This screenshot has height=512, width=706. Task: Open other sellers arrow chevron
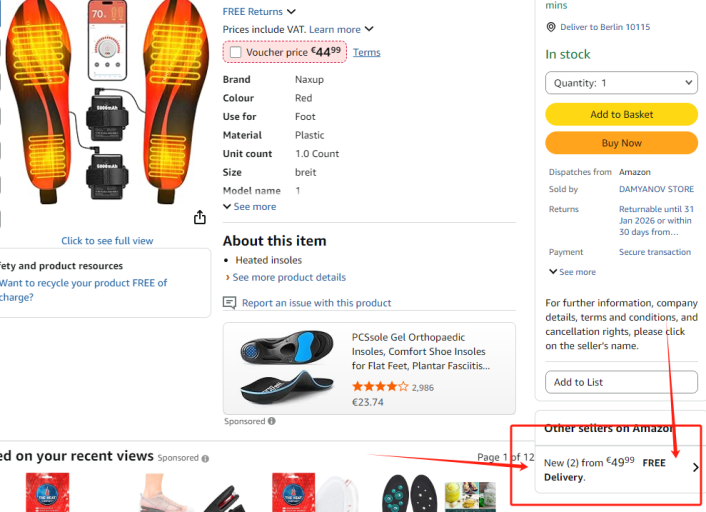click(695, 467)
